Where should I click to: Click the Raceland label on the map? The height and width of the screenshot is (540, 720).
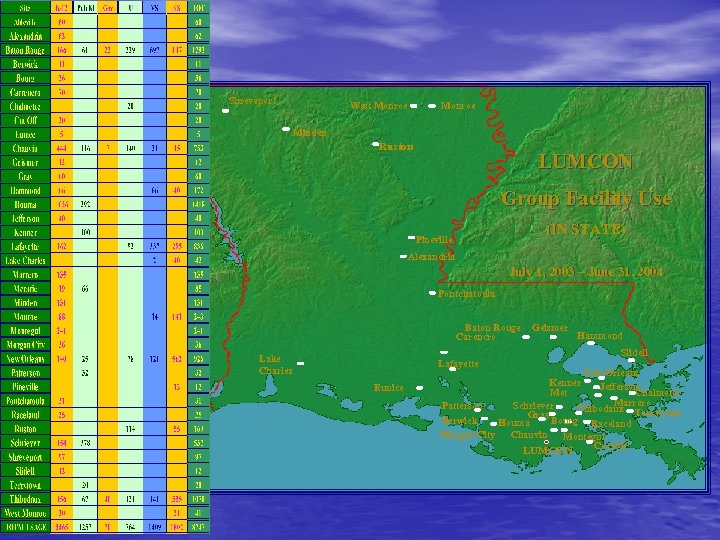[x=611, y=423]
